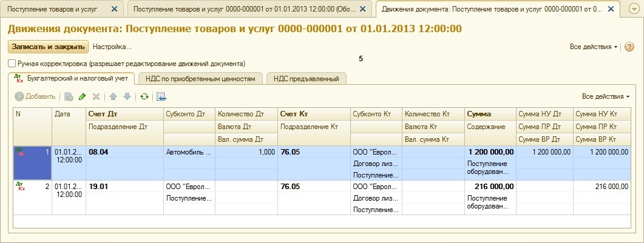This screenshot has height=243, width=644.
Task: Click Записать и закрыть button
Action: coord(48,47)
